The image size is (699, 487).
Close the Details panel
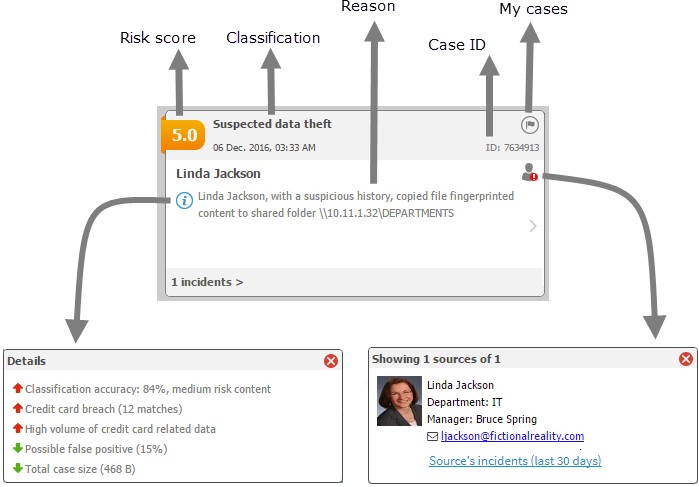coord(331,360)
